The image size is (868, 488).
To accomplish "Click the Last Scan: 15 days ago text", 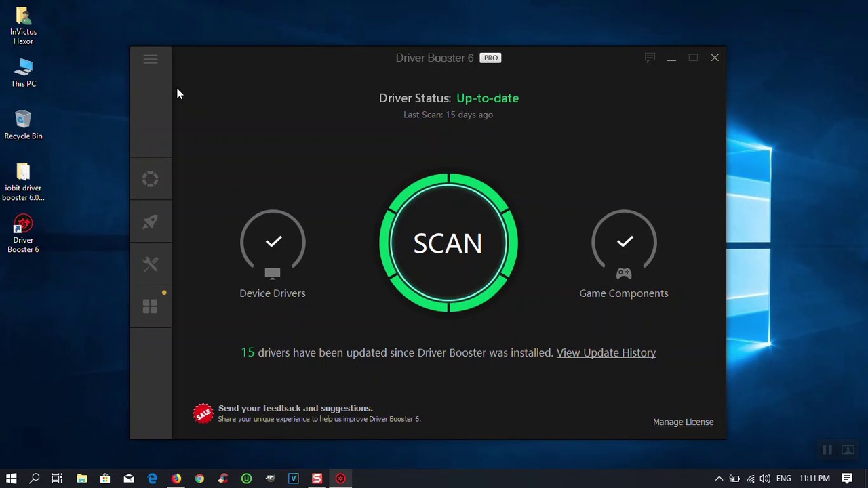I will point(448,115).
